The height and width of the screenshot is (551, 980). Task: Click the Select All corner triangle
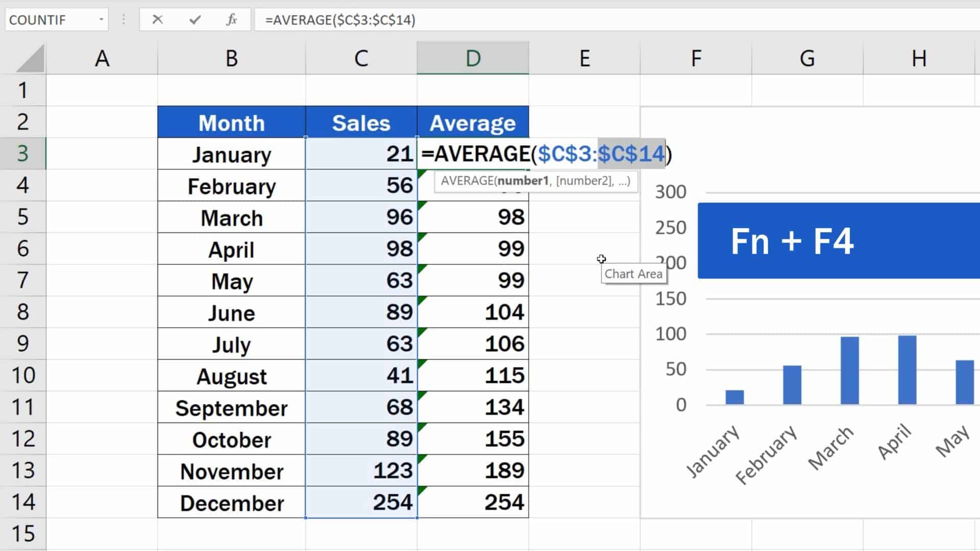click(30, 58)
